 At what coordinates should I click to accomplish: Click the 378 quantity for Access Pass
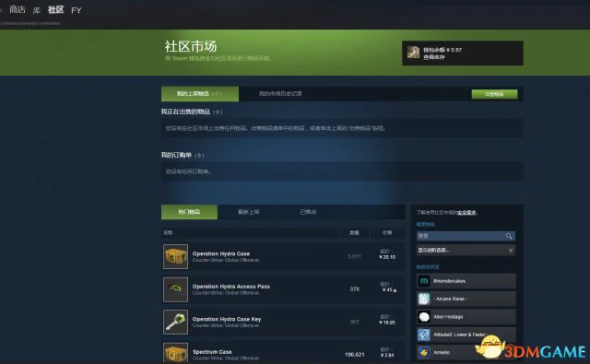(x=354, y=289)
